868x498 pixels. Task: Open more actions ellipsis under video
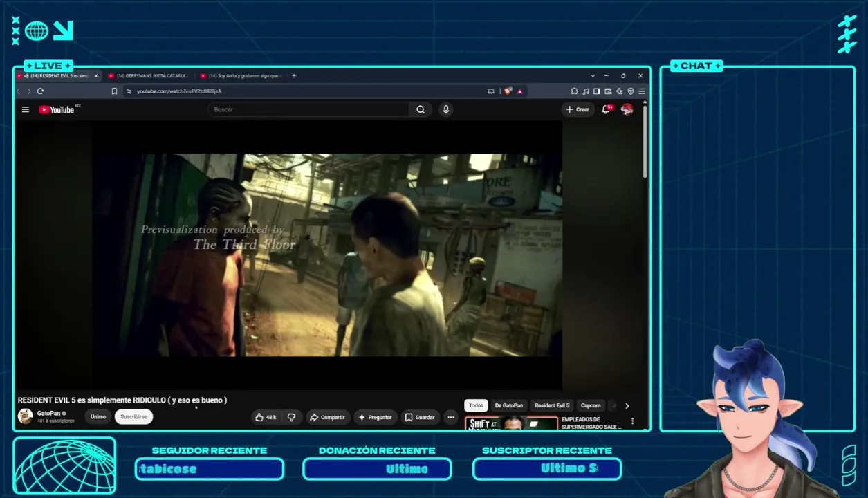tap(450, 417)
